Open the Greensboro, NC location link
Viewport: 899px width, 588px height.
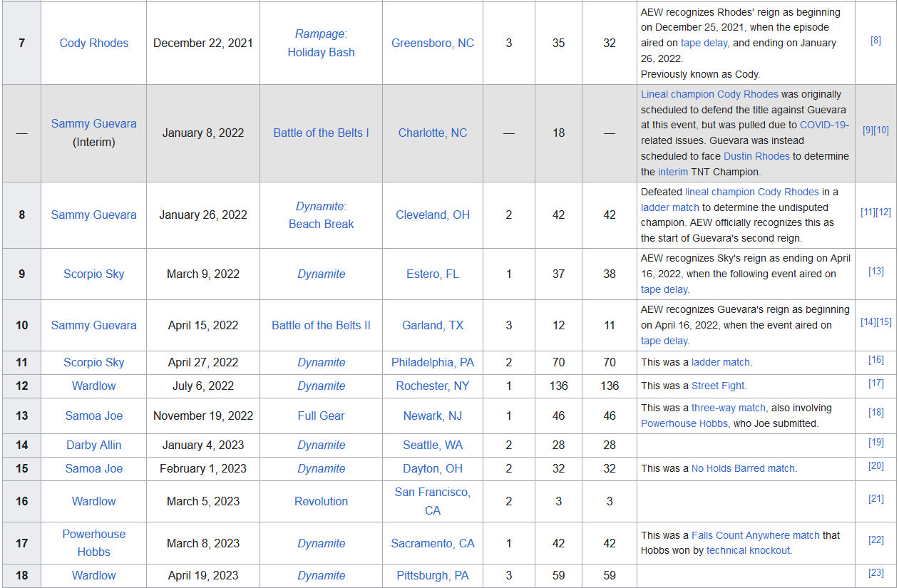[432, 43]
